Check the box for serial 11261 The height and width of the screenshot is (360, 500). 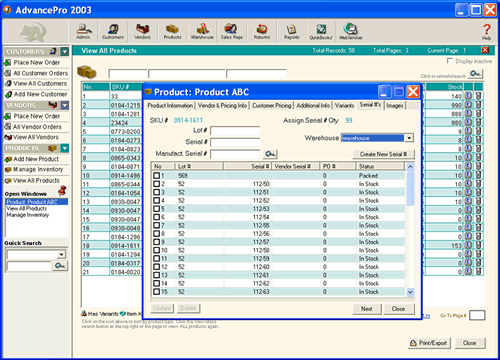[x=156, y=275]
